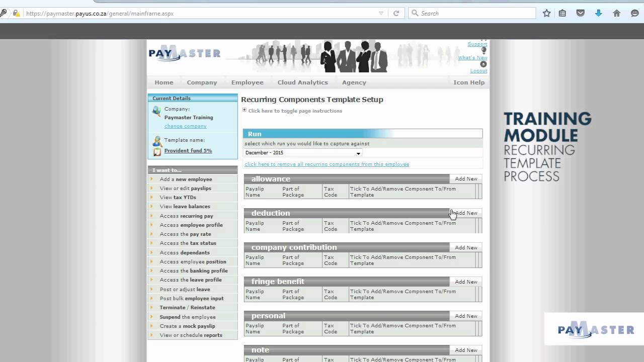The width and height of the screenshot is (644, 362).
Task: Click the eject icon above Logout
Action: (484, 64)
